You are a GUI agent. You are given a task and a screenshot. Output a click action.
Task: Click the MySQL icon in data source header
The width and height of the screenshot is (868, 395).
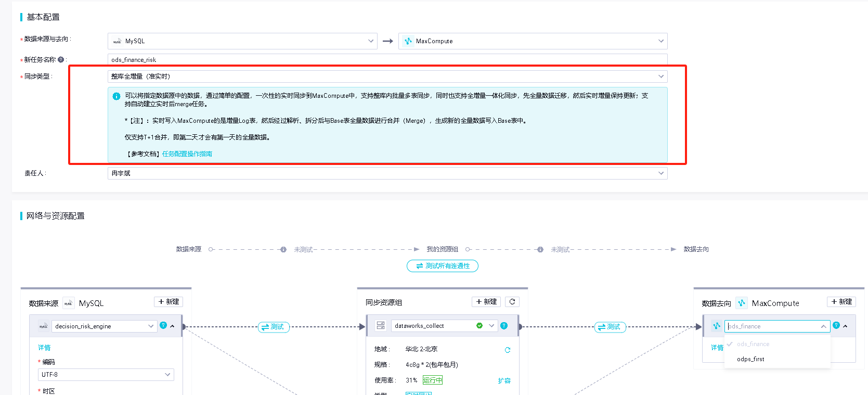point(68,303)
